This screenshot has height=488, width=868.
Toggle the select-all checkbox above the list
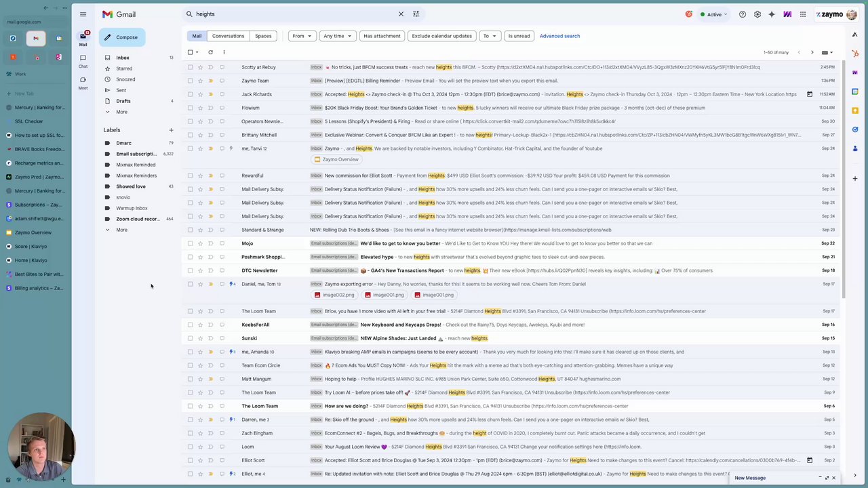[190, 52]
